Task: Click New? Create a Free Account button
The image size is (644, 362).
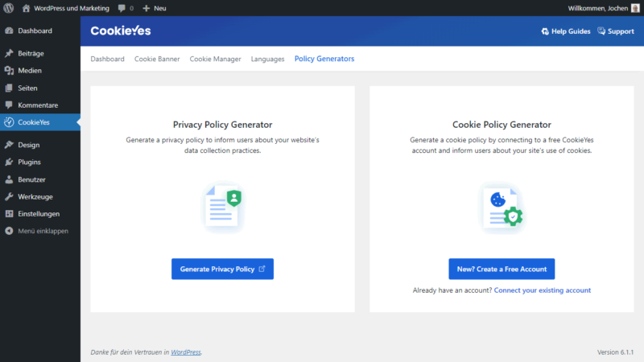Action: [502, 269]
